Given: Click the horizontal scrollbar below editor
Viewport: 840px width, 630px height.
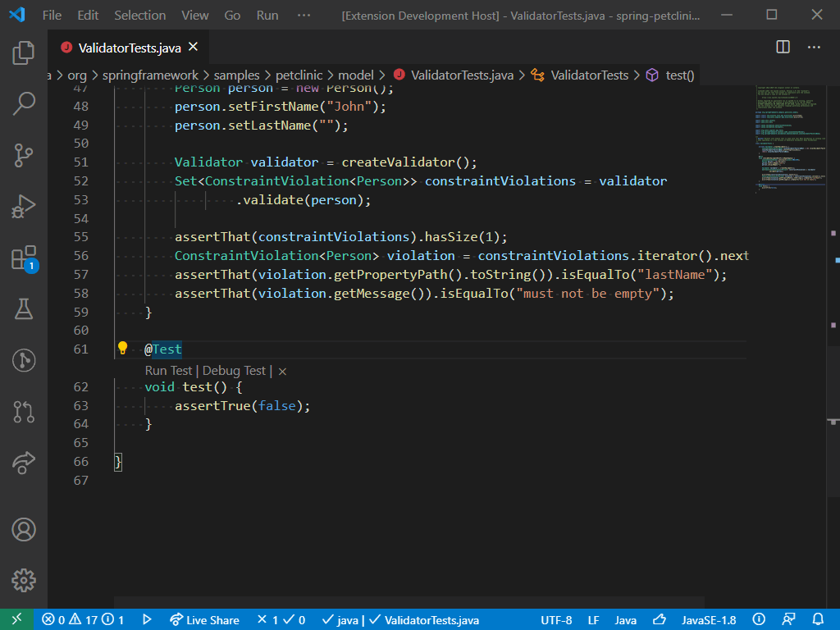Looking at the screenshot, I should 409,602.
